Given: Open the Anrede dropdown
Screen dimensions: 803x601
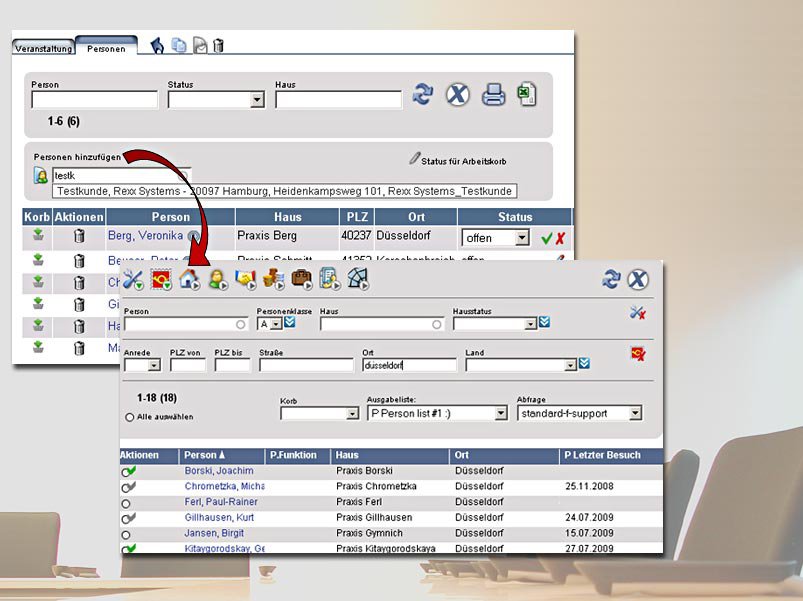Looking at the screenshot, I should [x=154, y=365].
